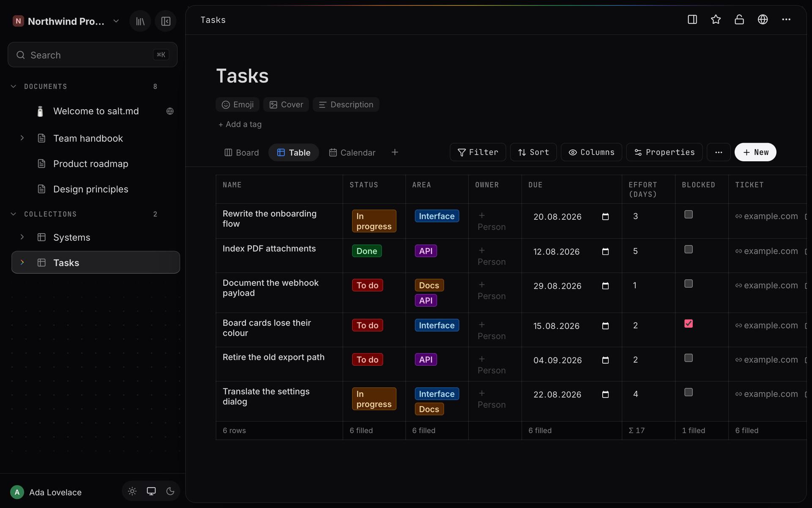Click the unlock padlock icon

click(x=739, y=19)
